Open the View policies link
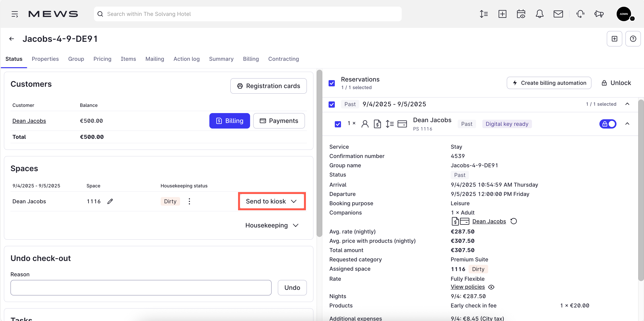Image resolution: width=644 pixels, height=321 pixels. click(468, 287)
